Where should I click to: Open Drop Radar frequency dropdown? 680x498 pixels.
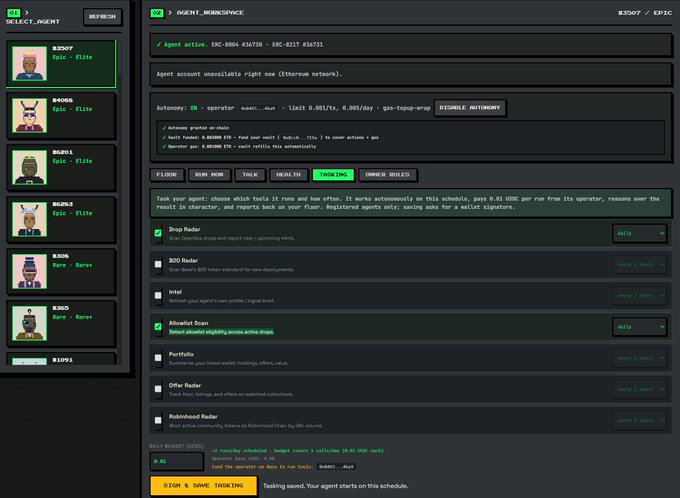[x=640, y=233]
